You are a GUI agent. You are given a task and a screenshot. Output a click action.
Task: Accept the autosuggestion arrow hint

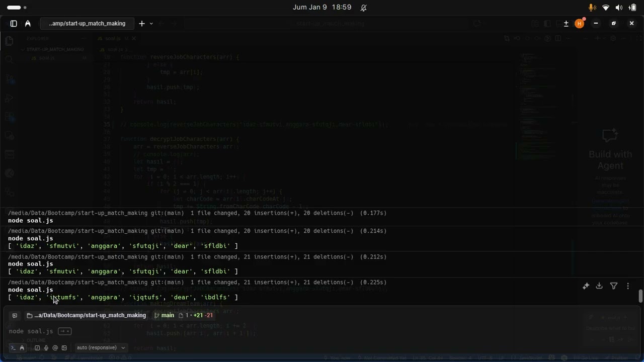(x=64, y=331)
